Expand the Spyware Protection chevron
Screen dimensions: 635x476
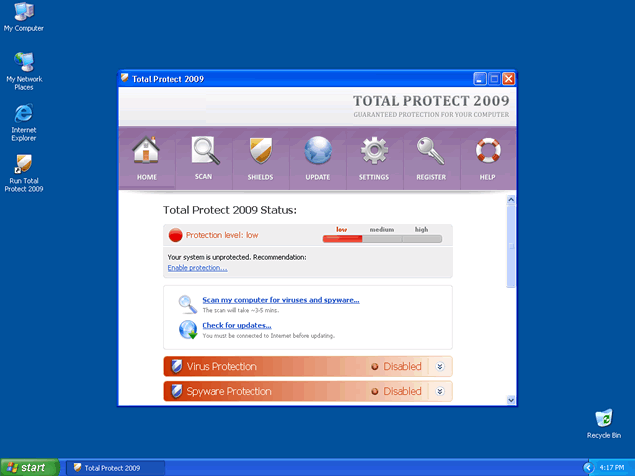coord(439,392)
